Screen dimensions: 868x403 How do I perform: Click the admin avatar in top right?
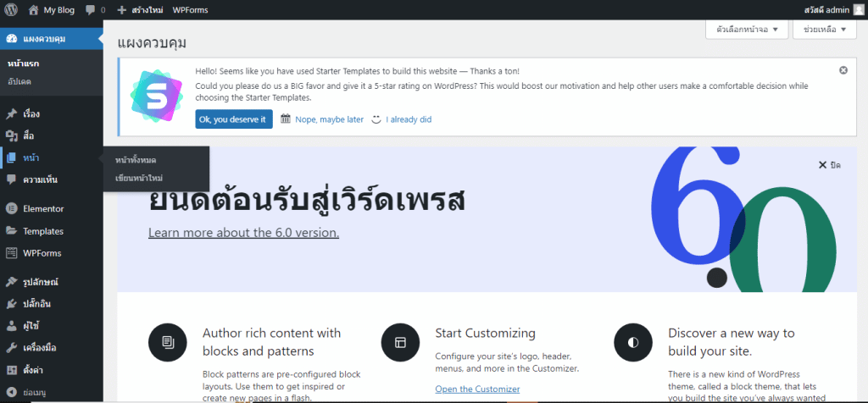858,9
